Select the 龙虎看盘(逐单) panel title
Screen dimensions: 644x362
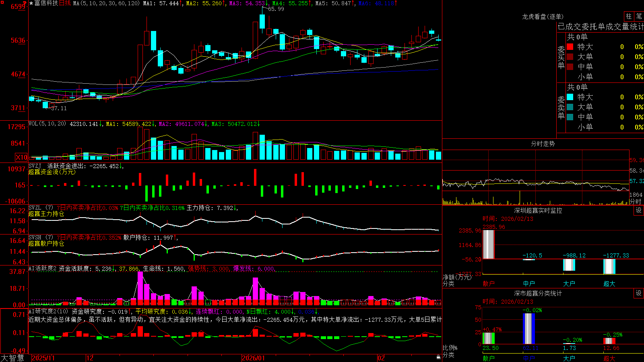point(543,16)
